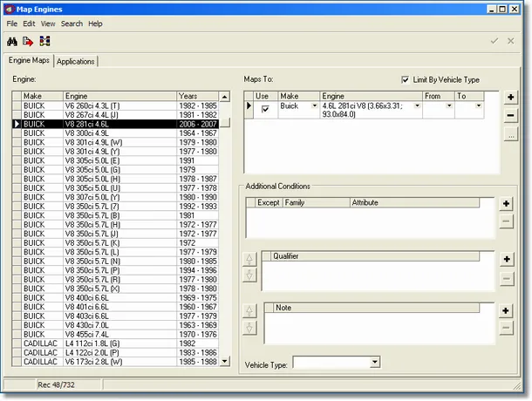
Task: Click the checkmark save icon
Action: click(494, 41)
